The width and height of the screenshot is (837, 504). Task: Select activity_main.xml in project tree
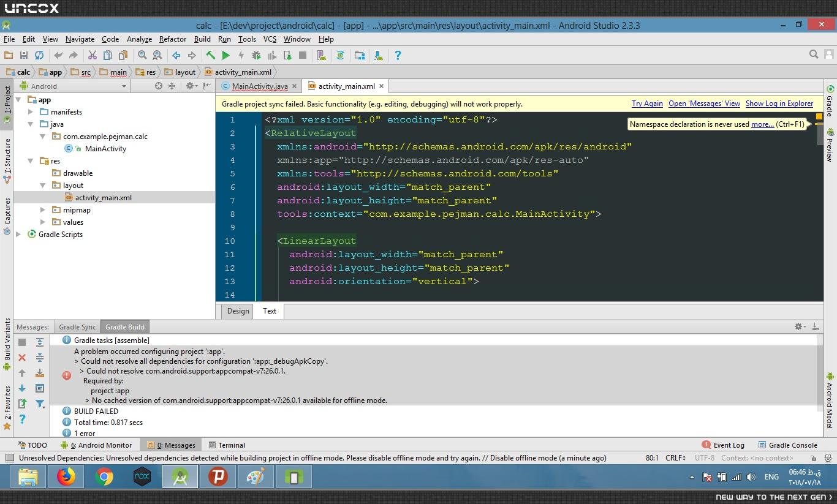tap(103, 198)
